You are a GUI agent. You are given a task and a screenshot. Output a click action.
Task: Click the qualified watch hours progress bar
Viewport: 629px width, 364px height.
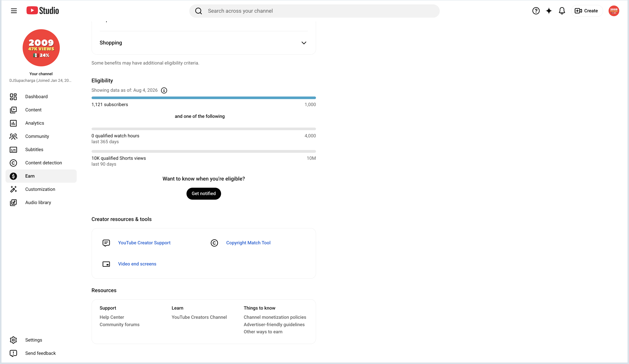pos(204,129)
